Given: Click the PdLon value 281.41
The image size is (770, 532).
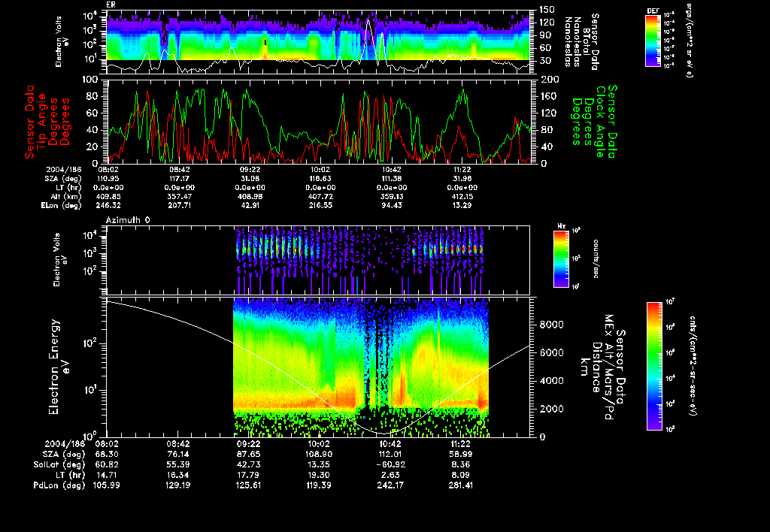Looking at the screenshot, I should (461, 485).
